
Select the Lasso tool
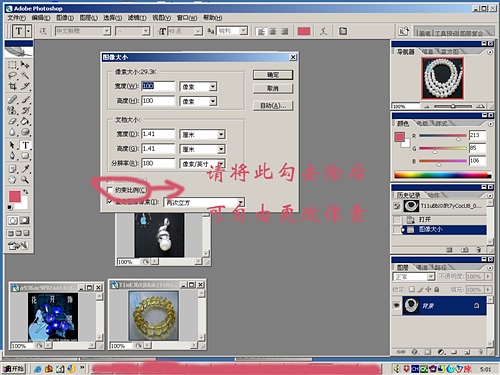point(13,75)
